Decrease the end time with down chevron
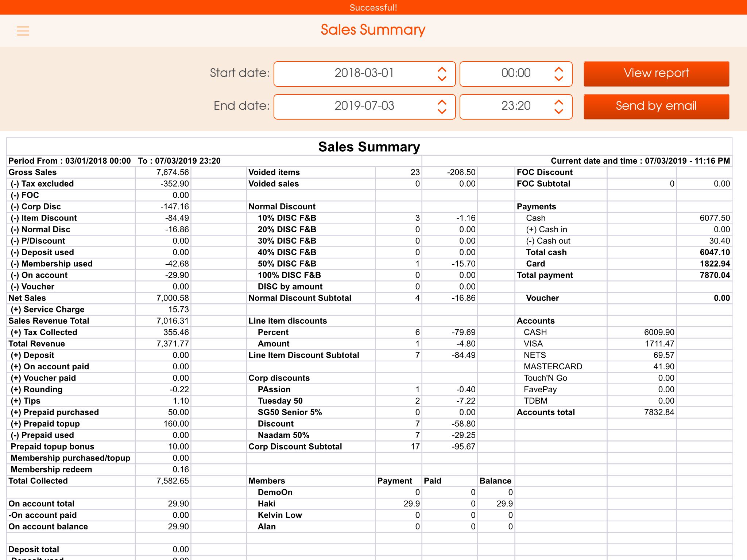The image size is (747, 560). click(x=558, y=111)
